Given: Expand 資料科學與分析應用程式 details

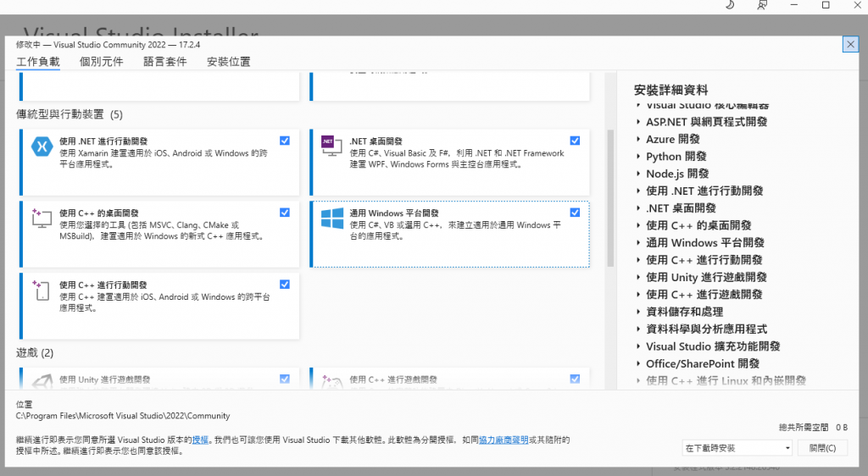Looking at the screenshot, I should [x=638, y=329].
